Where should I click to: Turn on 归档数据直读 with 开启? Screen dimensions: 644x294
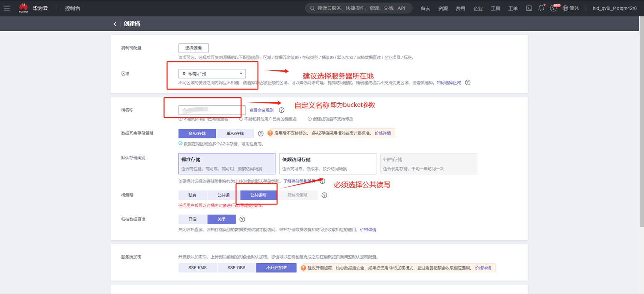193,219
